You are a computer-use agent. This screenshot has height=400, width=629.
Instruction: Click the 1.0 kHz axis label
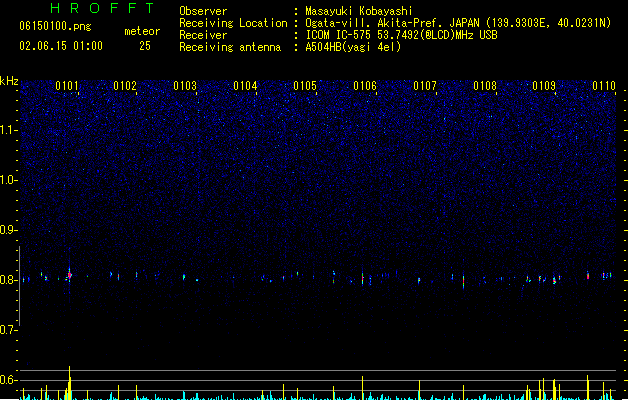tap(8, 180)
